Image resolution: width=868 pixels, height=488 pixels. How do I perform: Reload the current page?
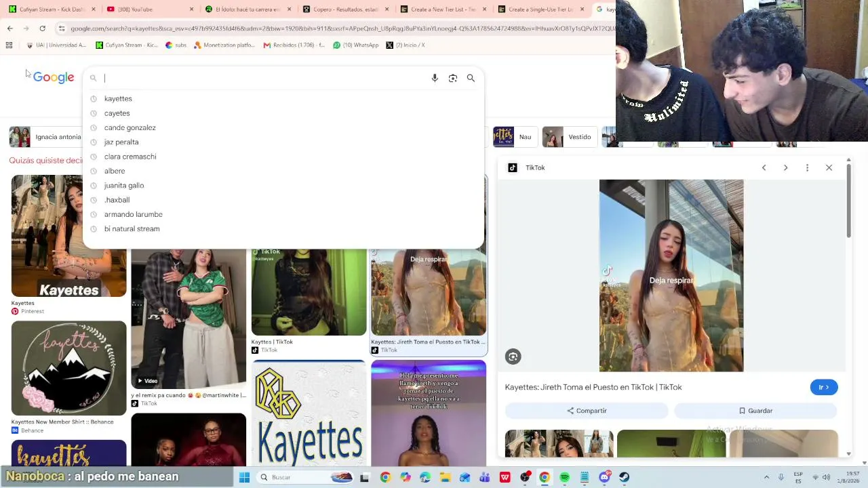pyautogui.click(x=43, y=28)
